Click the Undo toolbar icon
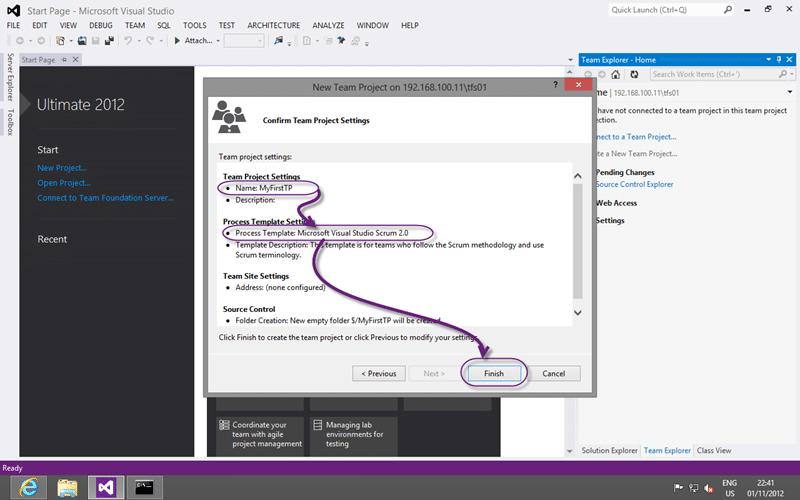Viewport: 800px width, 500px height. (x=128, y=41)
